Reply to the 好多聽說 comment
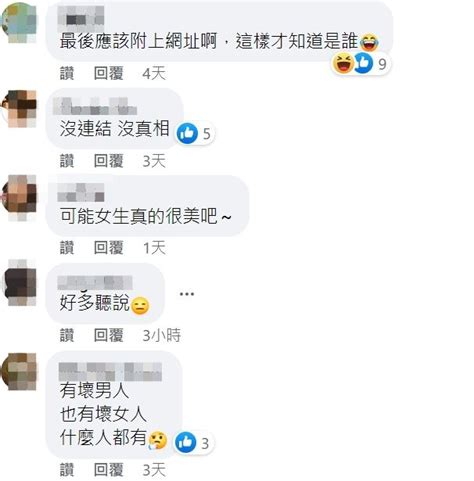 point(109,335)
